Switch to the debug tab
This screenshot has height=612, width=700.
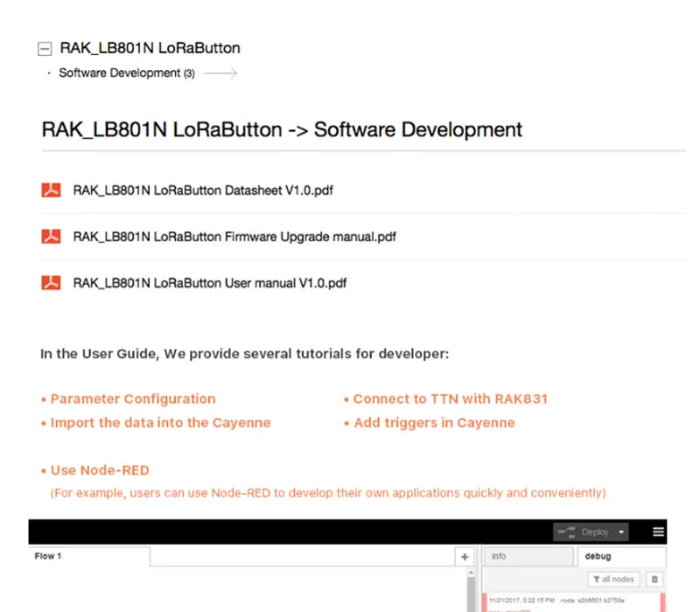coord(621,556)
